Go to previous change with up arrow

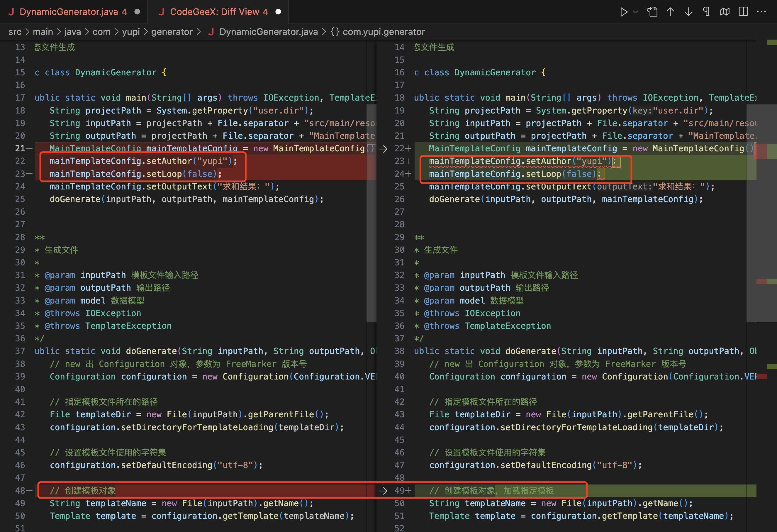pyautogui.click(x=670, y=12)
